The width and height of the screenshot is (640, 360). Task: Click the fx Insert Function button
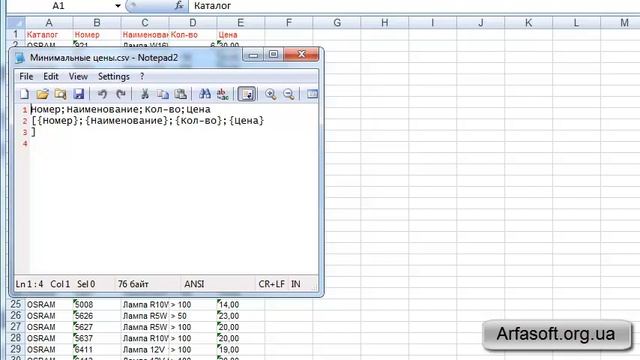tap(179, 6)
